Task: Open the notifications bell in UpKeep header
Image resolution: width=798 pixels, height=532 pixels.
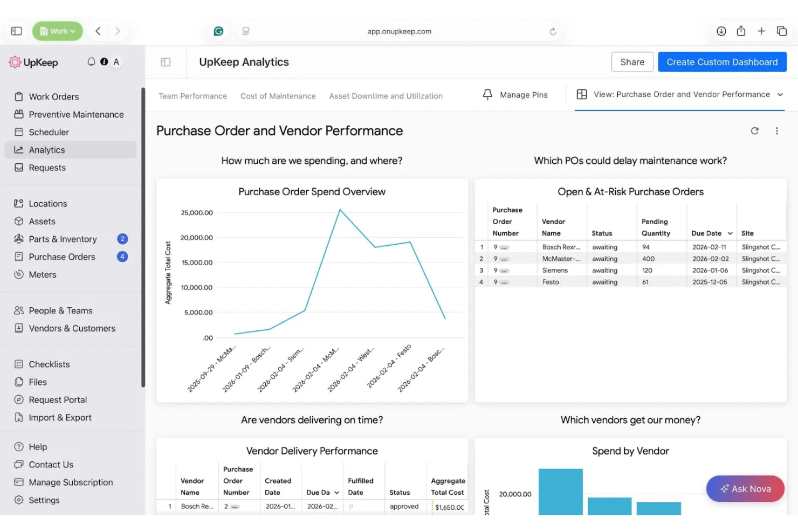Action: (x=91, y=62)
